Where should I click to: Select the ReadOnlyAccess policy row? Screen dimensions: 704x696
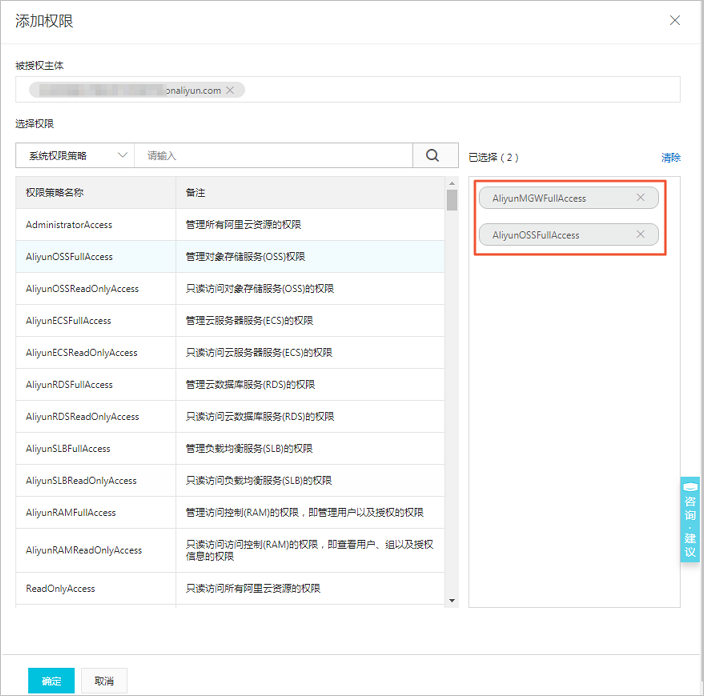230,588
